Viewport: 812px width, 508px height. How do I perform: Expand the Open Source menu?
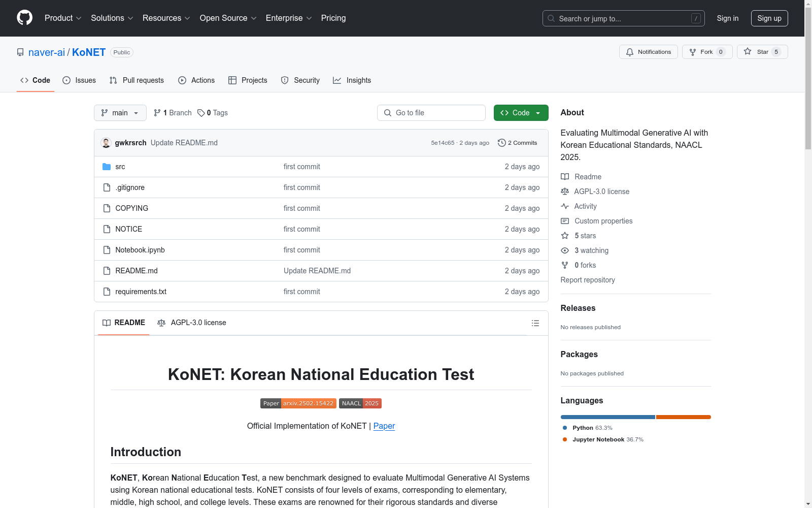(x=228, y=18)
